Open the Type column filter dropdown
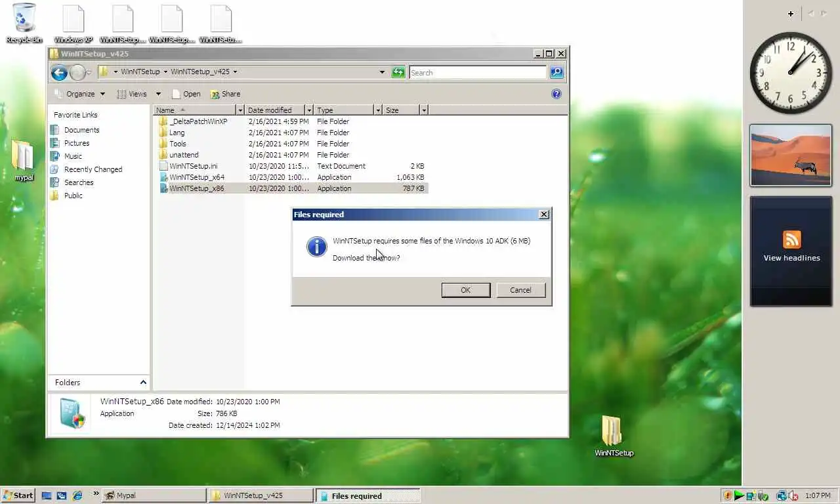This screenshot has width=840, height=504. [378, 110]
